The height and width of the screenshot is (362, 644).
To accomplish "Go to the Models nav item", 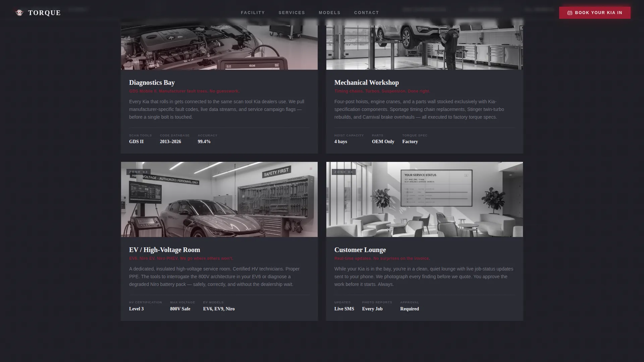I will pos(329,13).
